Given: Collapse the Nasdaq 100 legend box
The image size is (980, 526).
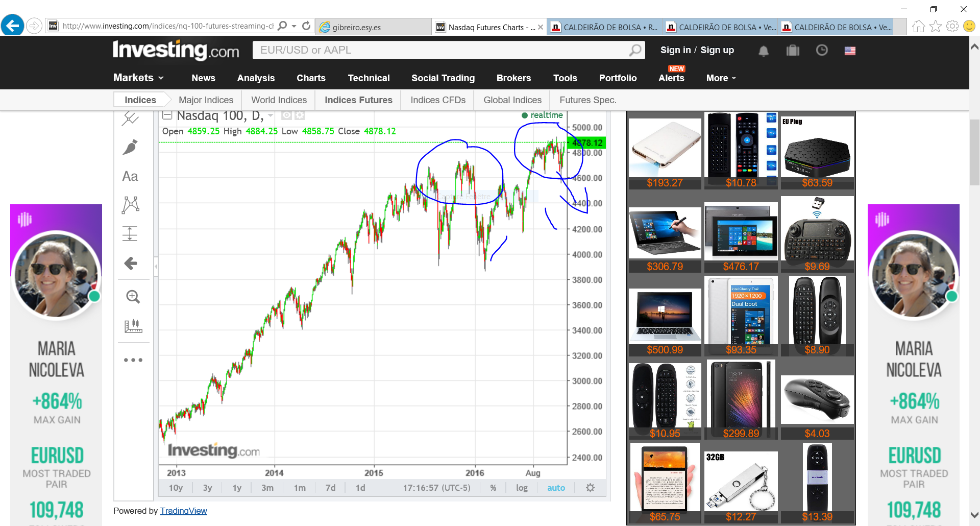Looking at the screenshot, I should click(167, 115).
